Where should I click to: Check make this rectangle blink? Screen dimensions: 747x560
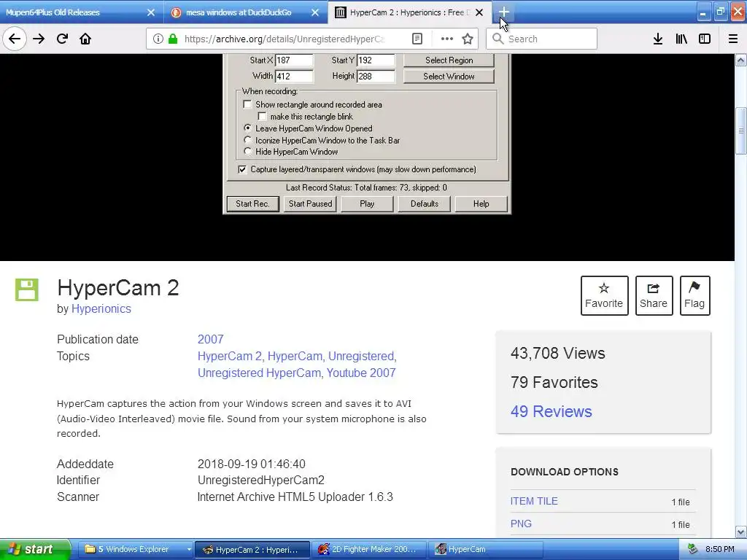[x=262, y=116]
